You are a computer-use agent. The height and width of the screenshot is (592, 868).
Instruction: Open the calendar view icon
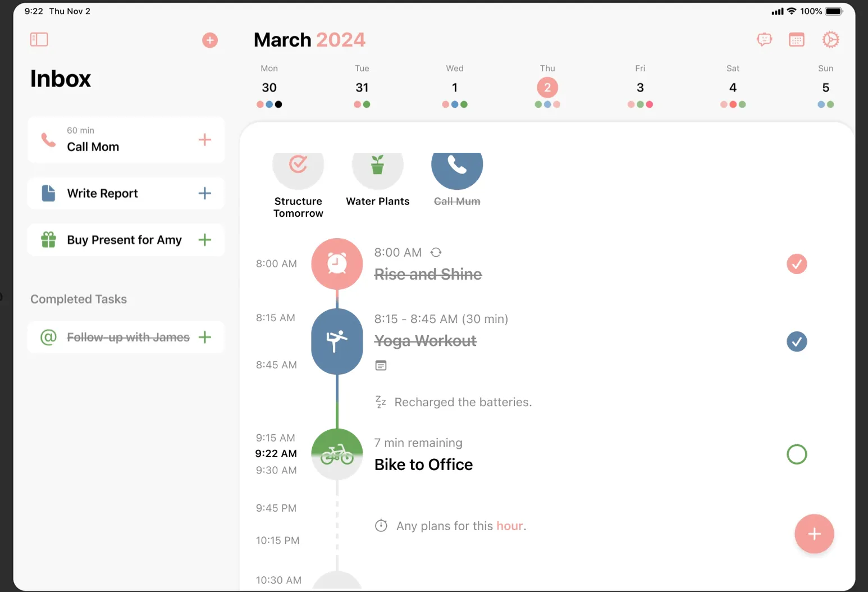pos(797,39)
